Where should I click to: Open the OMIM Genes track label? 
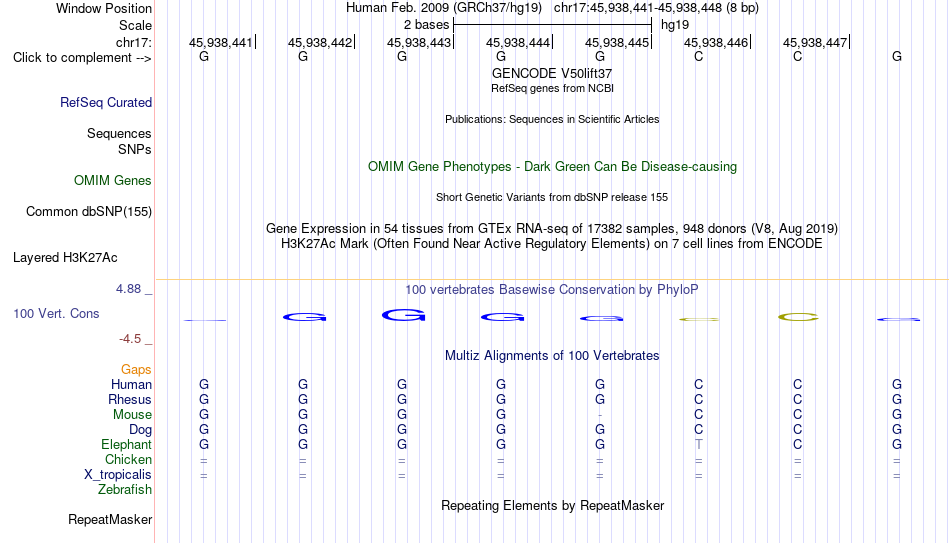click(113, 181)
